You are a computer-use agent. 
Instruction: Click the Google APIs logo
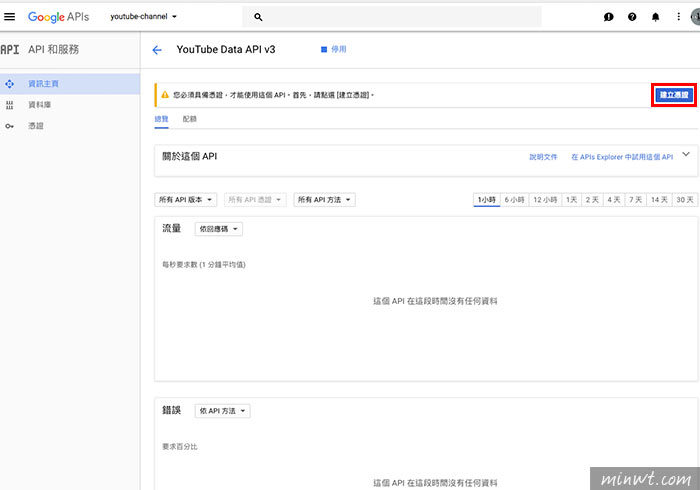point(58,17)
